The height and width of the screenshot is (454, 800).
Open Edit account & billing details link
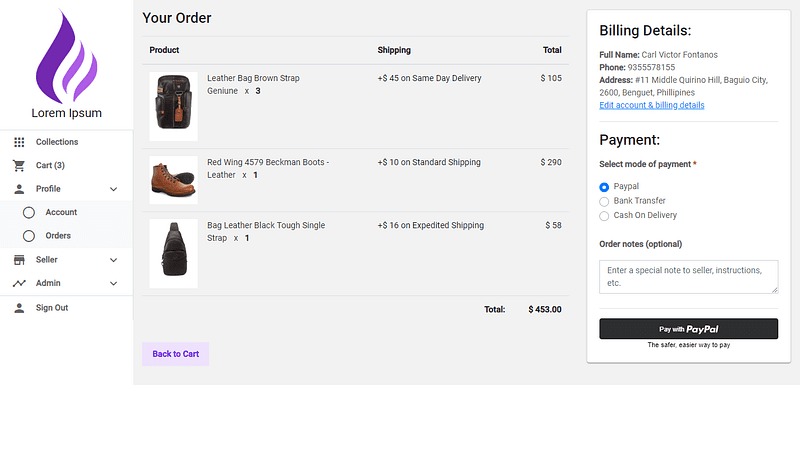tap(651, 105)
